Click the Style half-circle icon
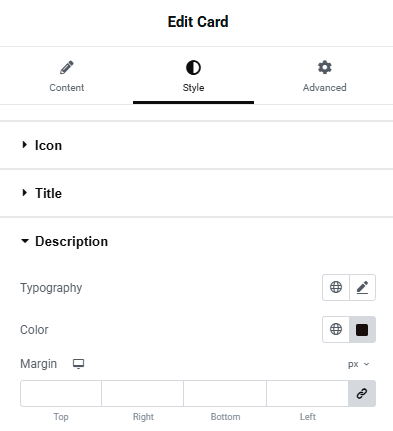Image resolution: width=393 pixels, height=431 pixels. (193, 68)
